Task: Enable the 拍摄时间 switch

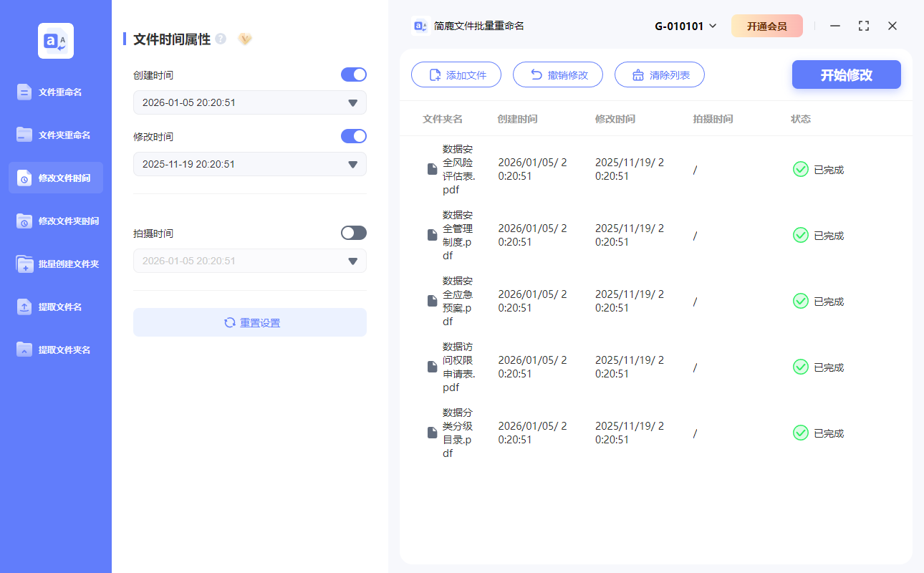Action: pos(353,232)
